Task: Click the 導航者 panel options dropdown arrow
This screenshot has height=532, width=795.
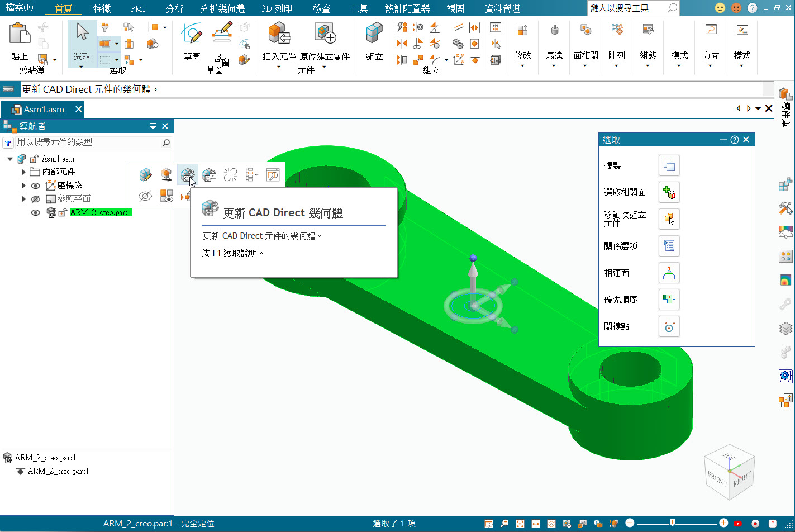Action: [x=153, y=126]
